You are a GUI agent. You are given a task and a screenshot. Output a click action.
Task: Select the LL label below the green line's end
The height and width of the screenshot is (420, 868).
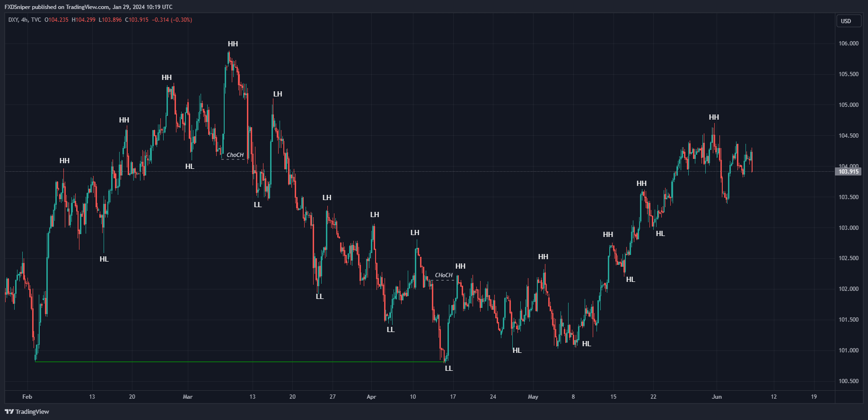(x=449, y=368)
